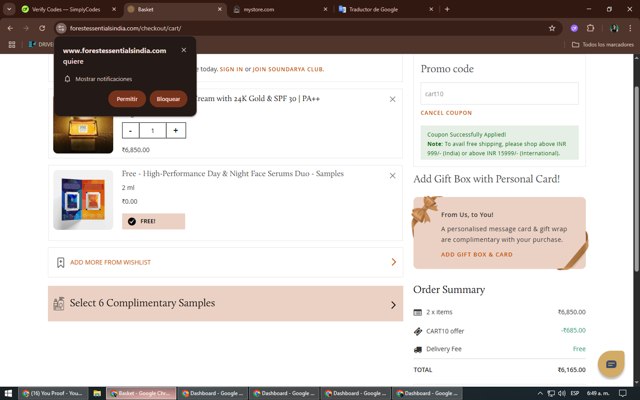Open File Explorer from the taskbar
Viewport: 640px width, 400px height.
97,393
